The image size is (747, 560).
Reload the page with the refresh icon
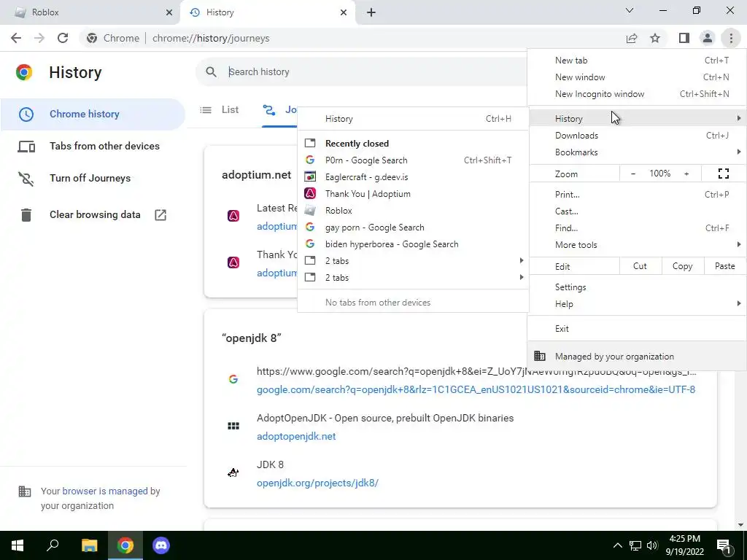63,38
